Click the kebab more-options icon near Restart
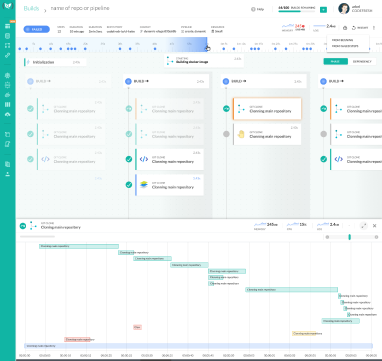Screen dimensions: 382x361 tap(374, 28)
